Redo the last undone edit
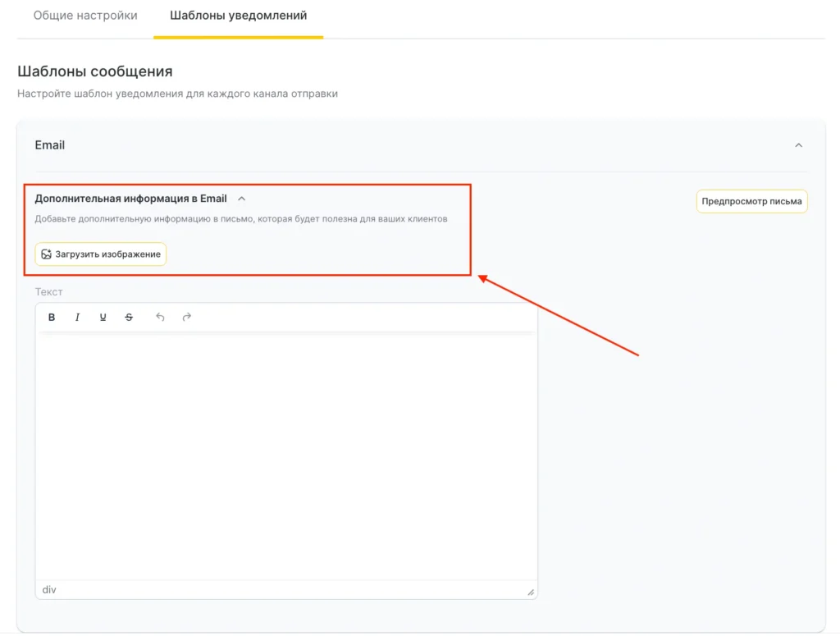 coord(186,318)
